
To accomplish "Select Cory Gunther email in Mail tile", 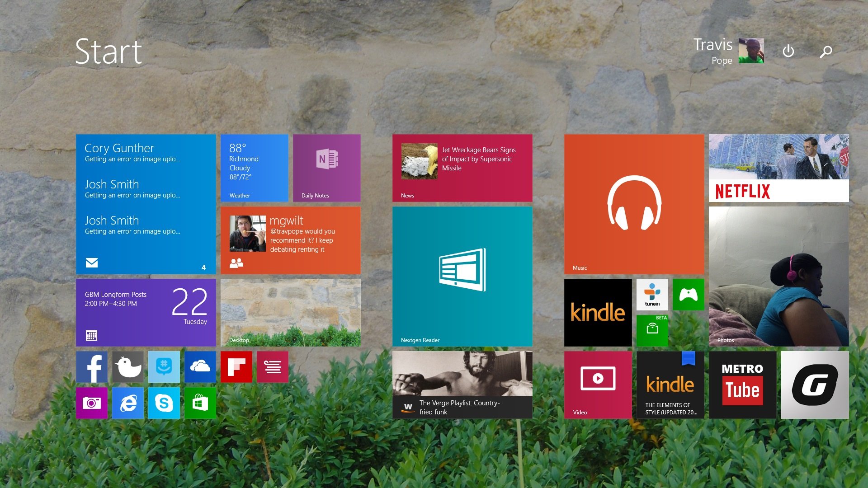I will 132,153.
